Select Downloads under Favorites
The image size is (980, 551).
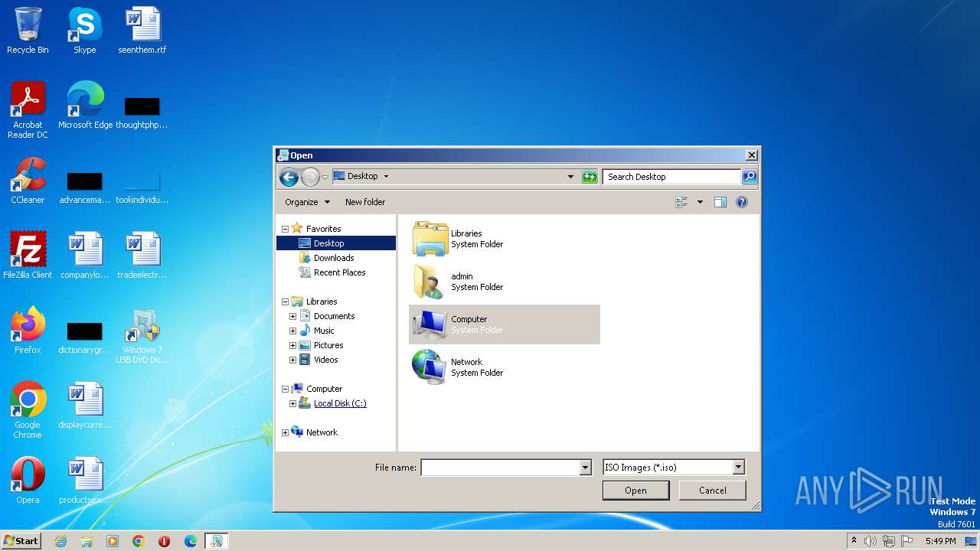[x=334, y=258]
